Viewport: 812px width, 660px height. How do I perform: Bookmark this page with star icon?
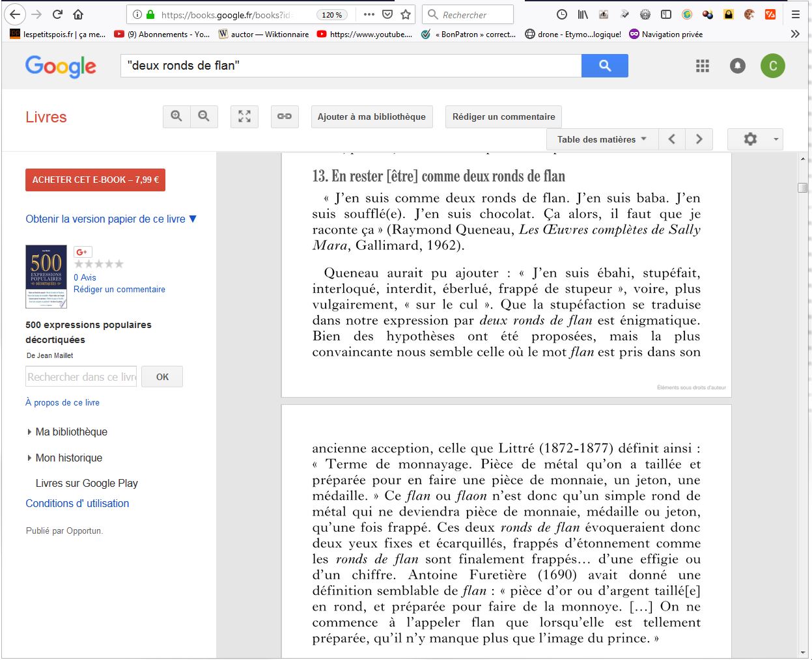(x=406, y=14)
